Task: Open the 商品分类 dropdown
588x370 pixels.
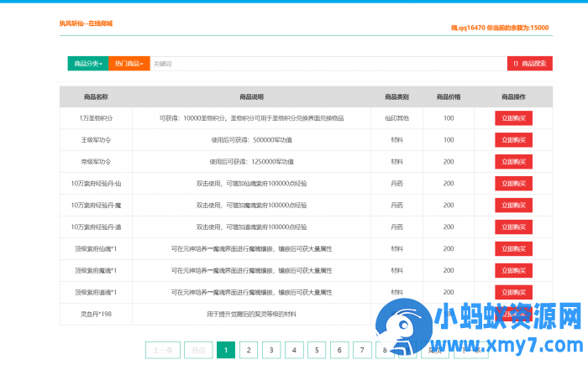Action: point(87,64)
